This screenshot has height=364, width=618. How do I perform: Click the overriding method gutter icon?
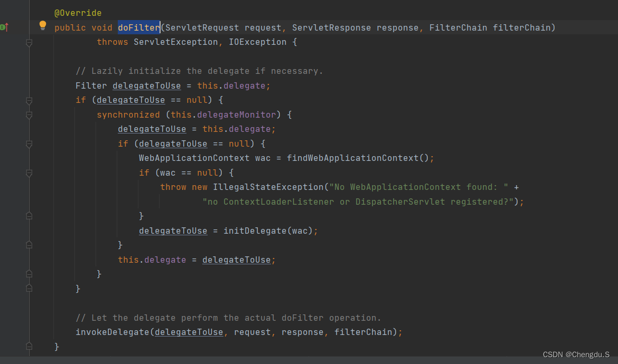pos(4,27)
